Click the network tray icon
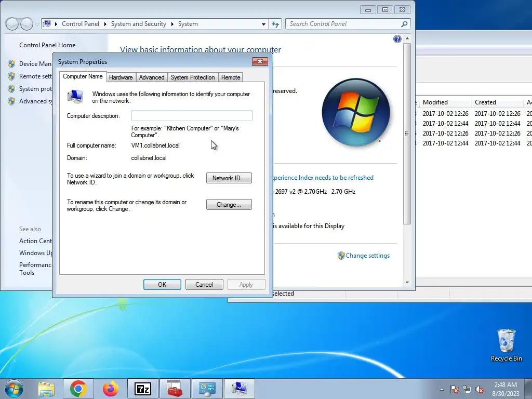The width and height of the screenshot is (532, 399). 467,389
